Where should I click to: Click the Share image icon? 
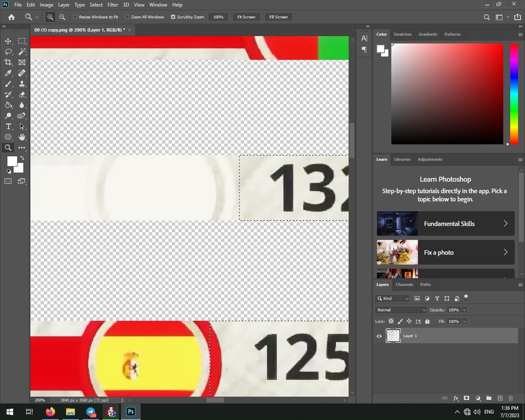pyautogui.click(x=518, y=17)
